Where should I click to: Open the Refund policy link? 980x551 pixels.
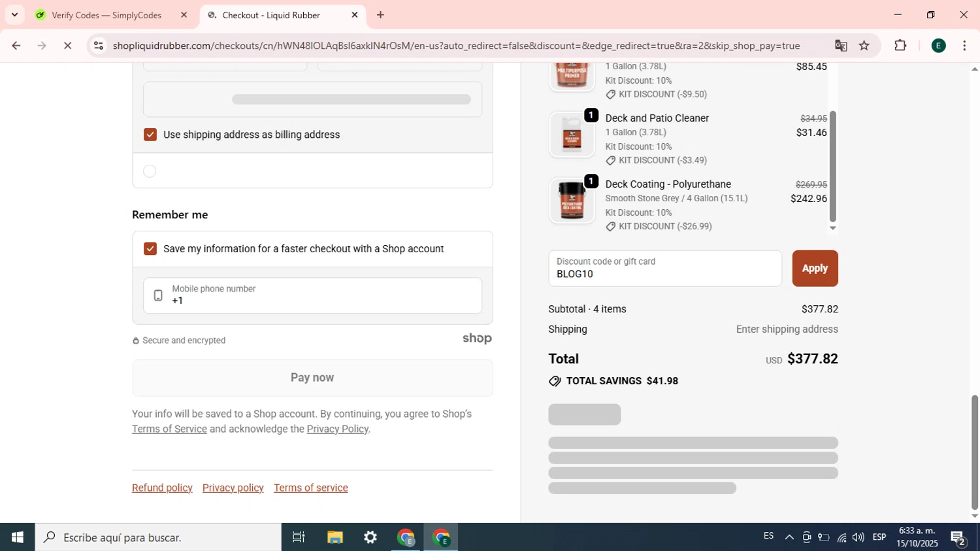pos(162,488)
